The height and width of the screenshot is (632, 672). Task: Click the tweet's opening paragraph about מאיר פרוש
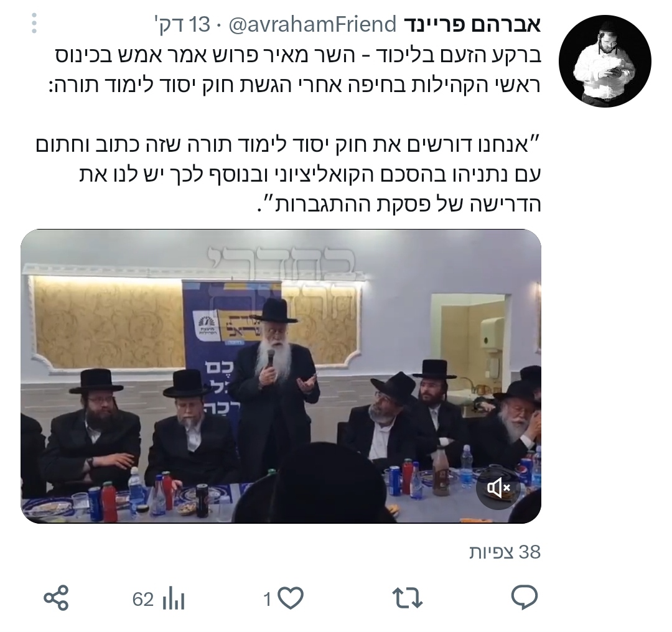point(298,70)
